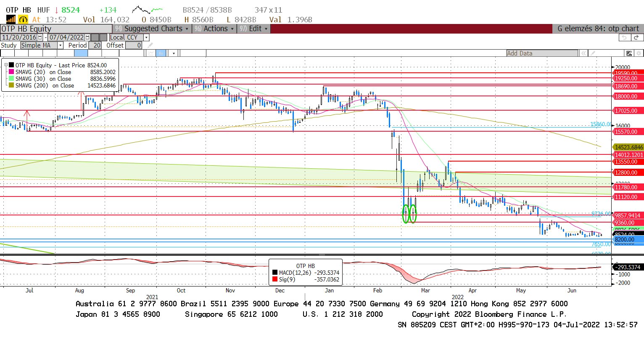Click the pencil edit study icon

pos(150,45)
